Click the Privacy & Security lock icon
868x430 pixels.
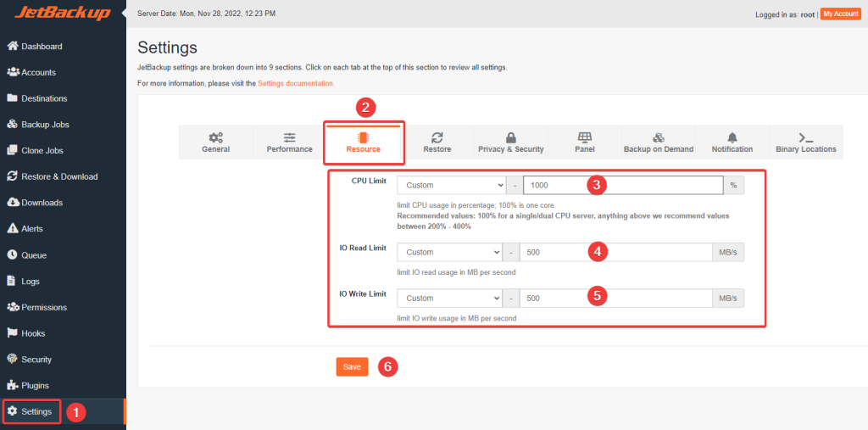tap(511, 137)
